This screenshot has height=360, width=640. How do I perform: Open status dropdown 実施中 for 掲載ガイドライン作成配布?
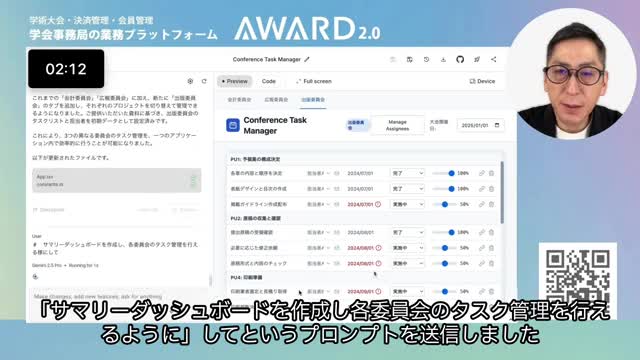coord(407,204)
